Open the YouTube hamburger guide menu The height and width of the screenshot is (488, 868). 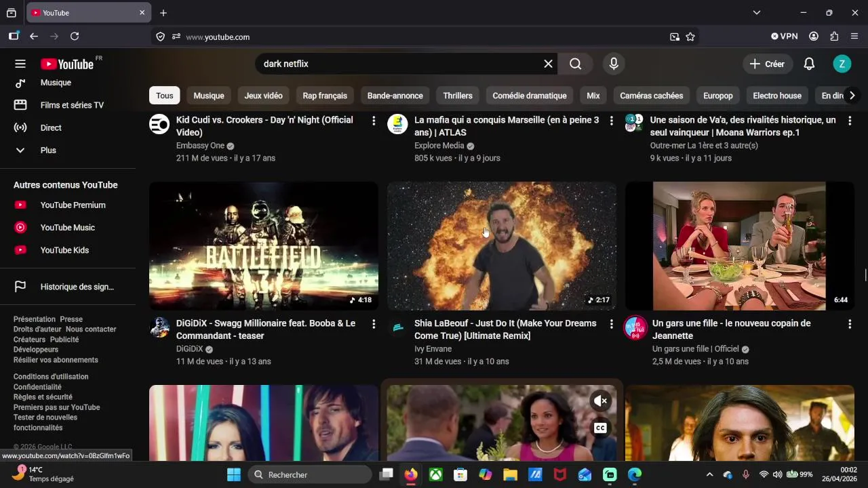coord(20,64)
